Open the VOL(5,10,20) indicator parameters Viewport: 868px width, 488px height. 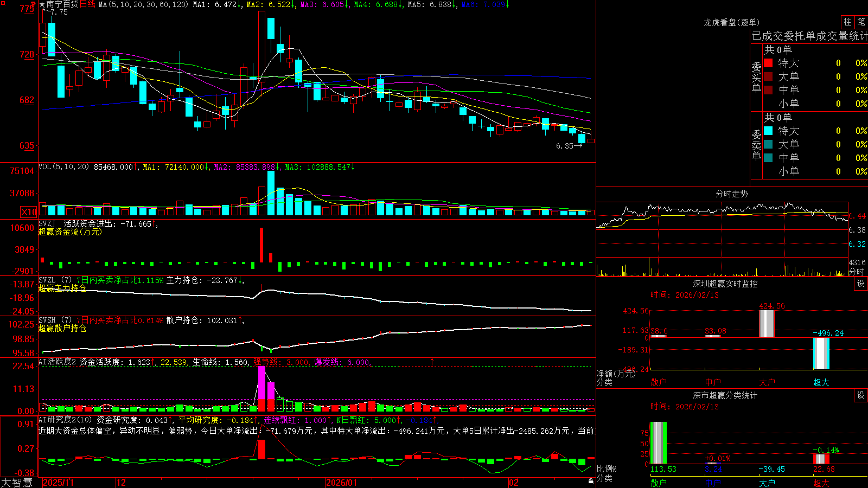[x=63, y=167]
